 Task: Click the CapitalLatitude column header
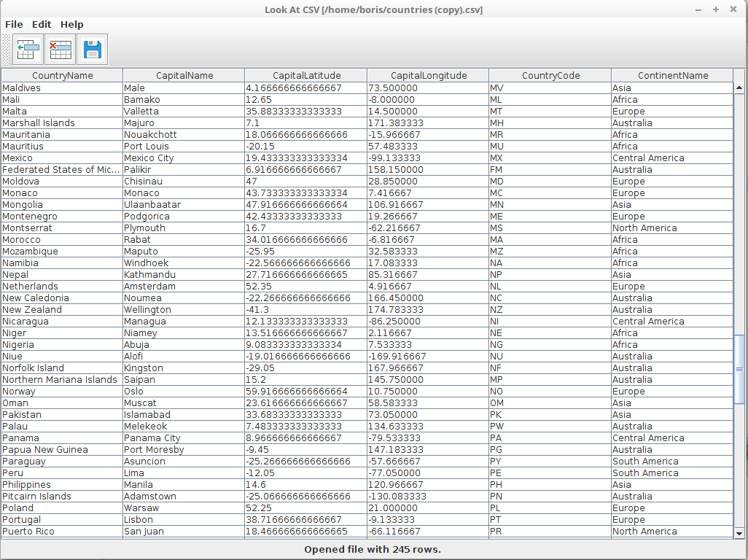[306, 75]
